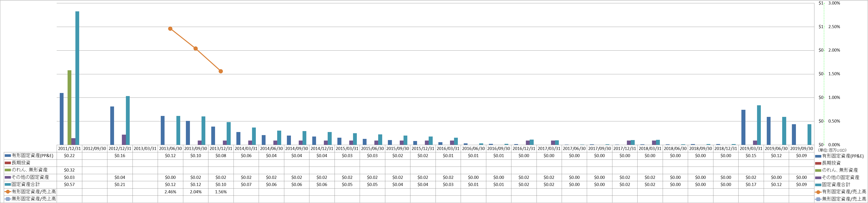This screenshot has width=868, height=203.
Task: Select the green goodwill bar for 2011/12/31
Action: pyautogui.click(x=69, y=108)
